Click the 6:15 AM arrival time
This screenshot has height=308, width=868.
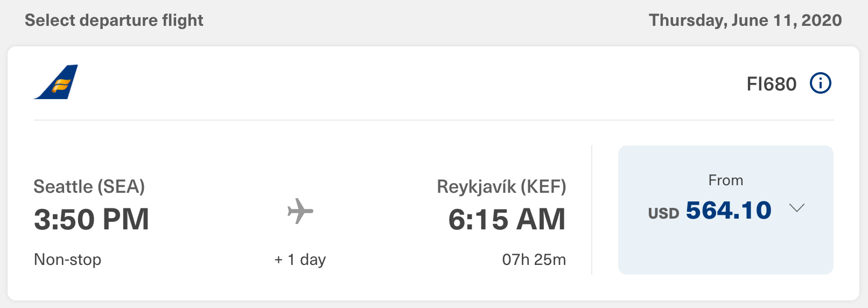tap(507, 219)
